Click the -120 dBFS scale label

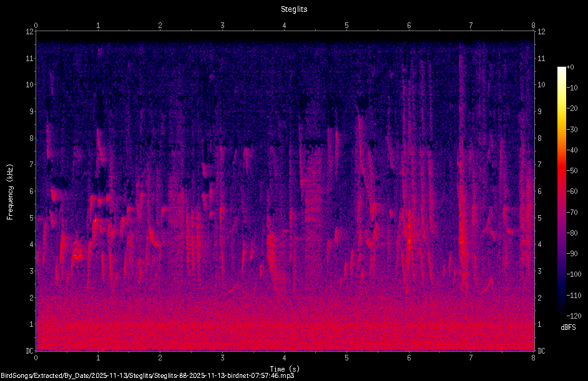pyautogui.click(x=574, y=316)
